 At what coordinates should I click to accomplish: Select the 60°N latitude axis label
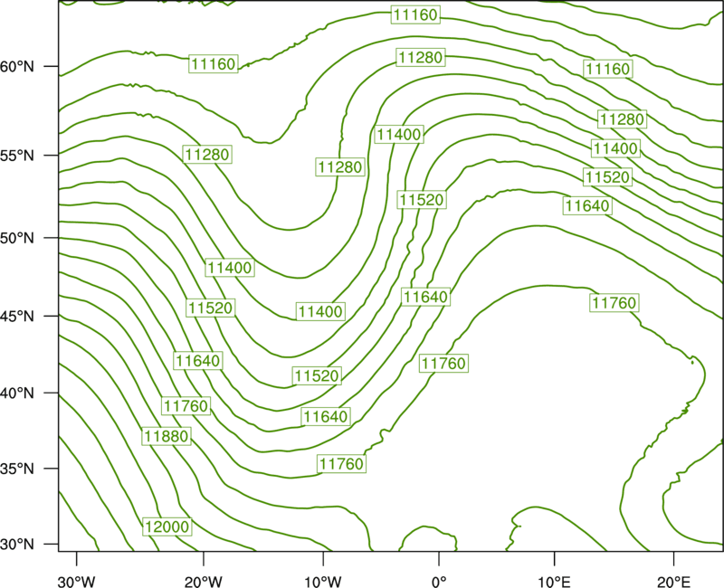point(17,67)
